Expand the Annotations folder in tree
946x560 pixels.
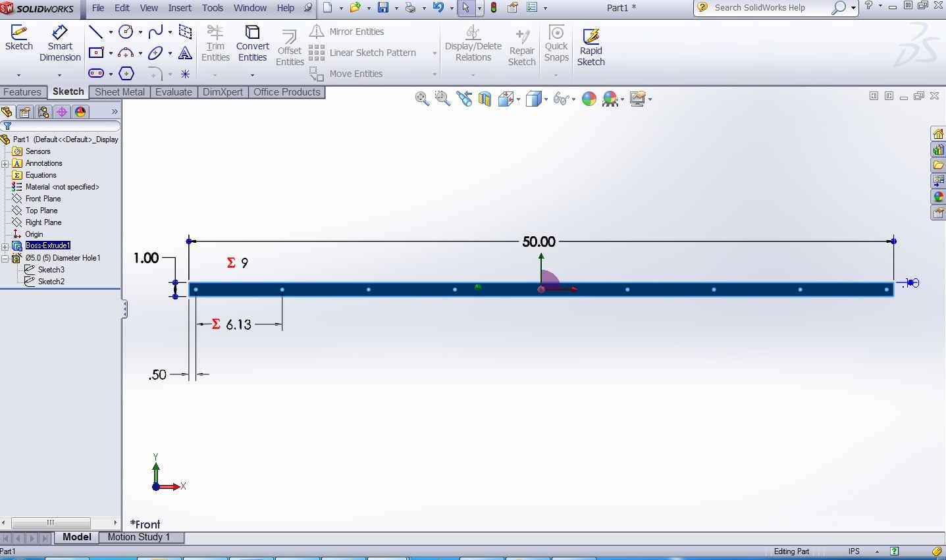pyautogui.click(x=5, y=163)
